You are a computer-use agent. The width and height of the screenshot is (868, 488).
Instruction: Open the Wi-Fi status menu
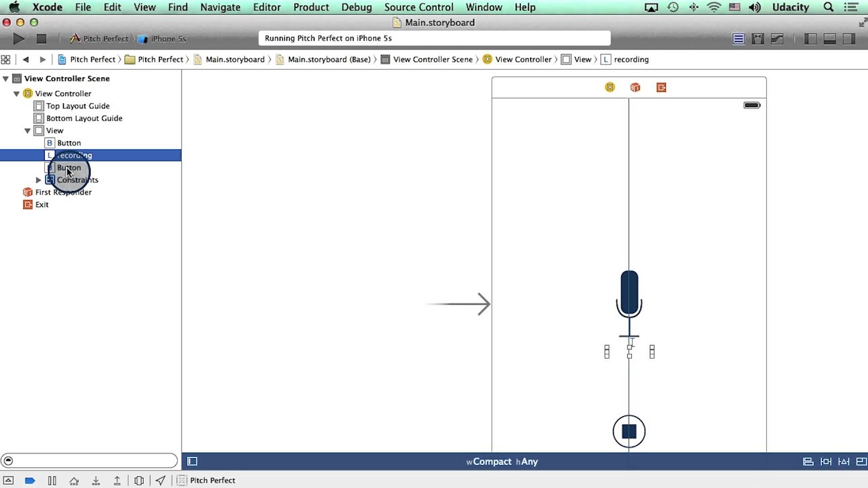pos(714,7)
